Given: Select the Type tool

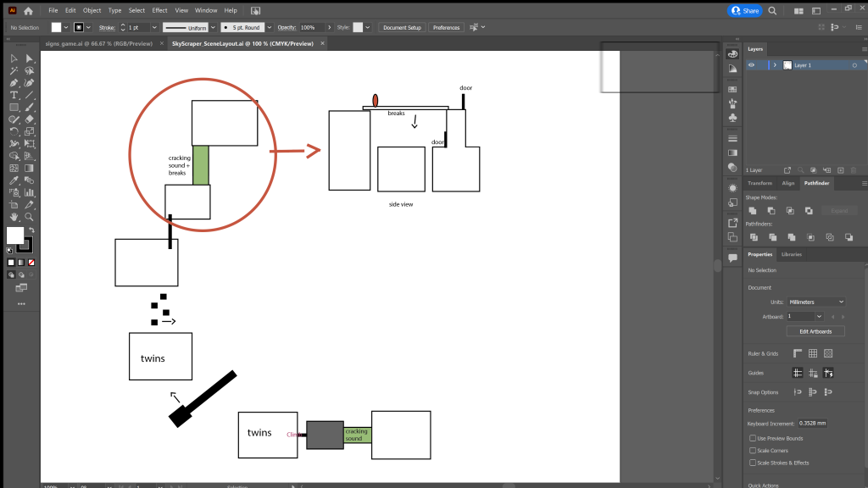Looking at the screenshot, I should [x=14, y=95].
